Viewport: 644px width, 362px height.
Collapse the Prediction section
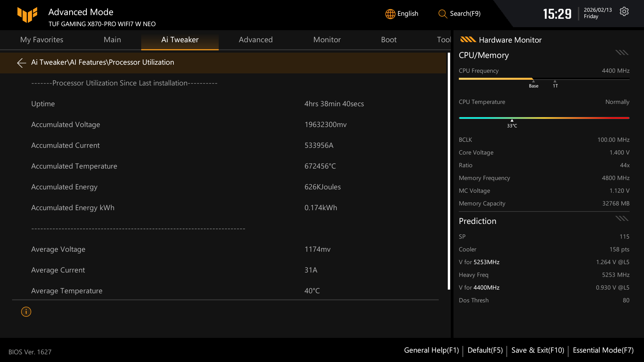(622, 218)
